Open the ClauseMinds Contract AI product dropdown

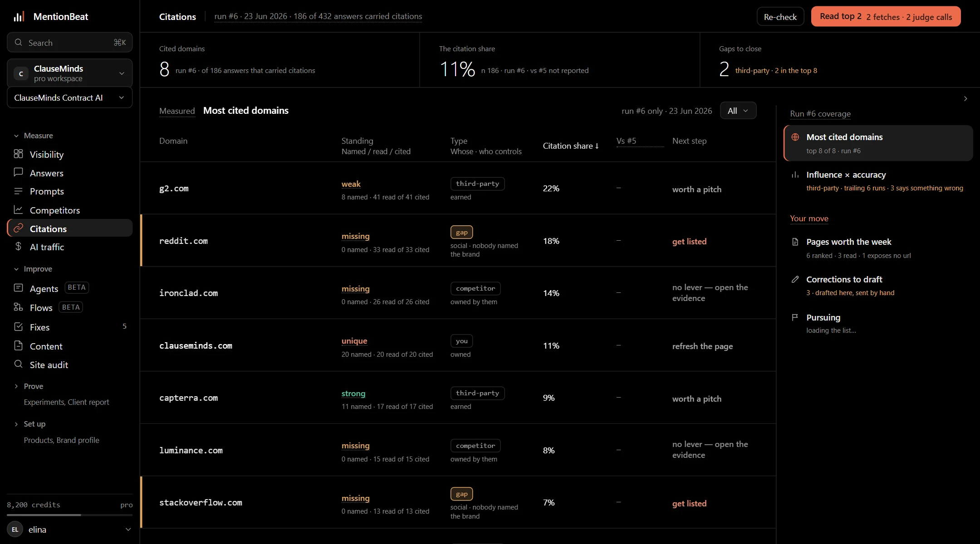pyautogui.click(x=70, y=97)
